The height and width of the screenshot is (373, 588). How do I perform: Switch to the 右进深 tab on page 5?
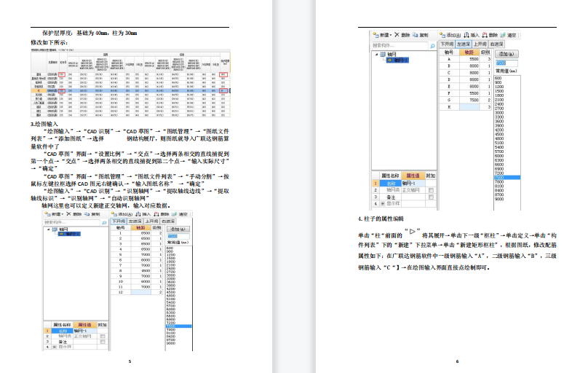tap(168, 221)
